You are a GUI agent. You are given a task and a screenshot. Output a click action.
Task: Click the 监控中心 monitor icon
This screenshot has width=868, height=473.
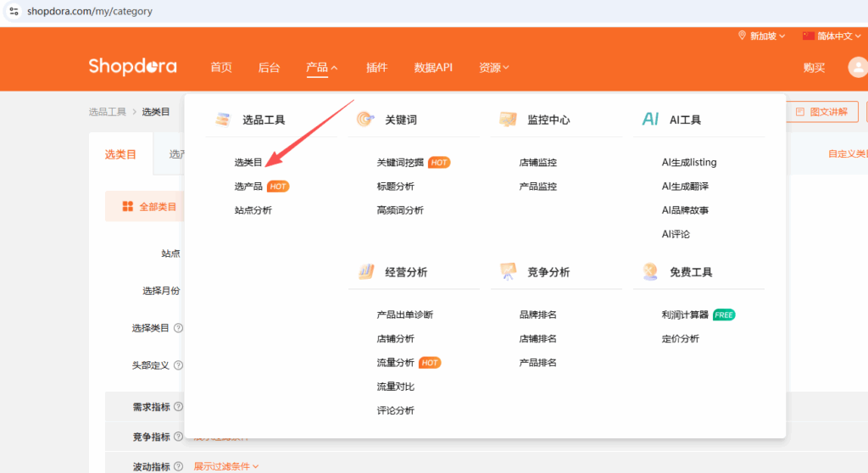508,120
